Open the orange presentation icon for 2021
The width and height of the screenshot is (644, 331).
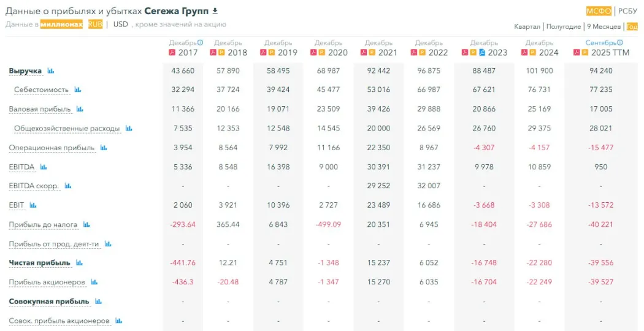(x=373, y=53)
